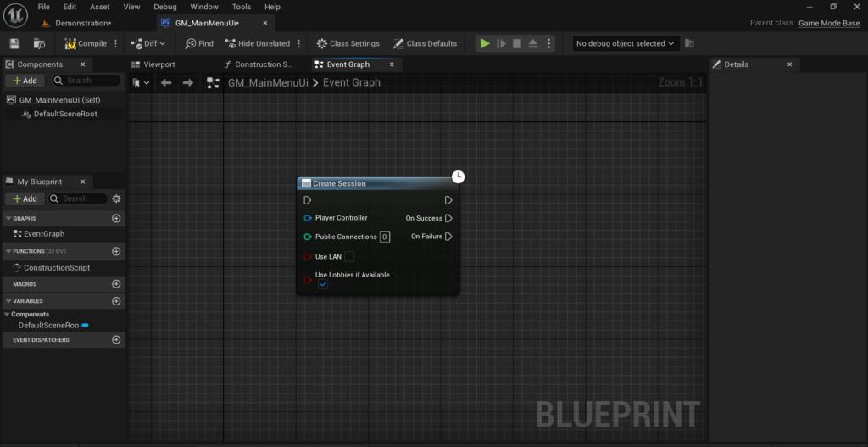The image size is (868, 447).
Task: Close the Components panel tab
Action: [82, 64]
